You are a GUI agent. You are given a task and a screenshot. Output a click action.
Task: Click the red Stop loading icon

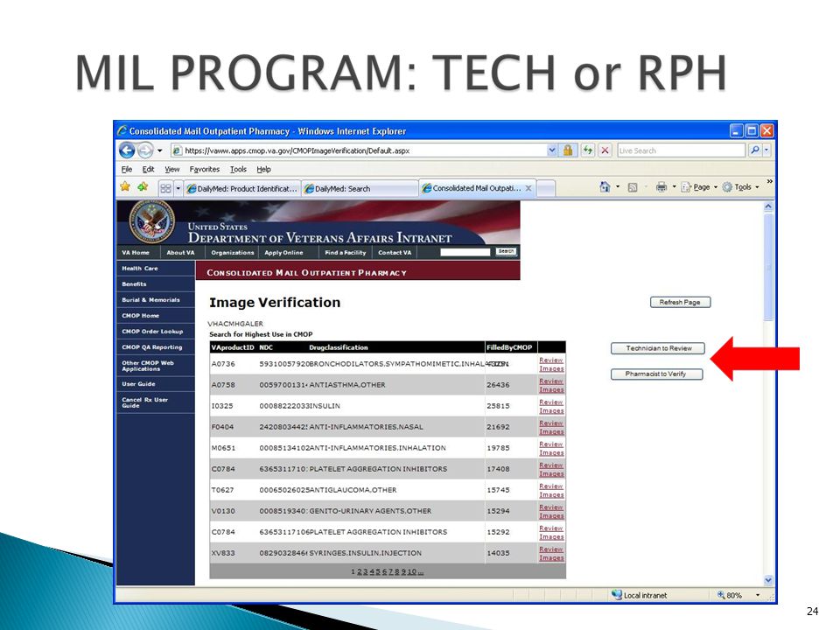[605, 150]
